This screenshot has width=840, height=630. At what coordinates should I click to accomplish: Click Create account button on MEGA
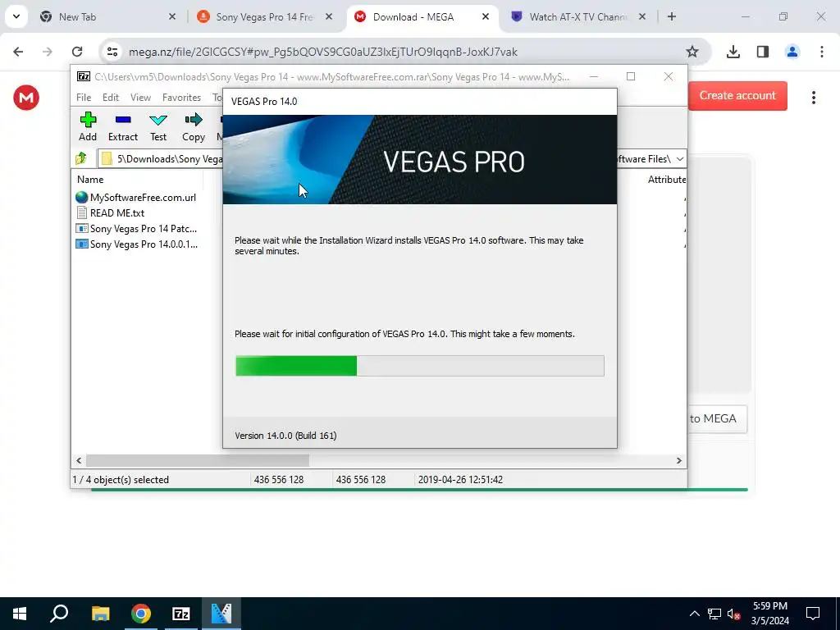[x=737, y=95]
